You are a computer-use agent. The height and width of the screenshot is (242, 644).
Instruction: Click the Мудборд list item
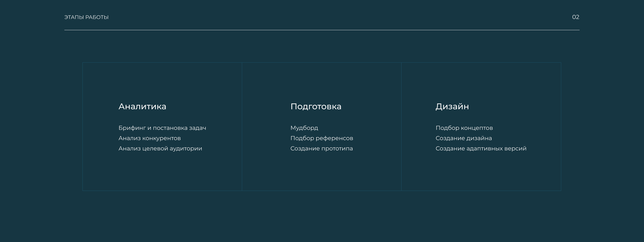[x=304, y=128]
